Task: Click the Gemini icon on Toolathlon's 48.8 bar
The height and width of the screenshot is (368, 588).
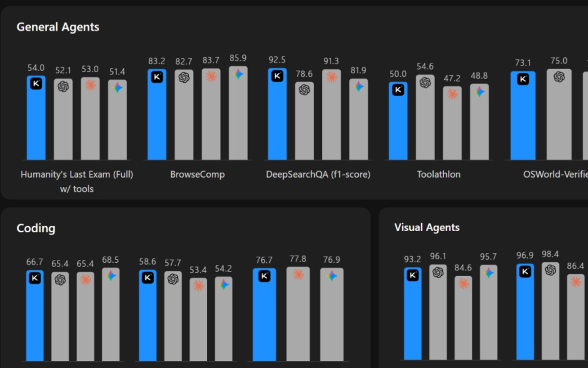Action: (x=480, y=92)
